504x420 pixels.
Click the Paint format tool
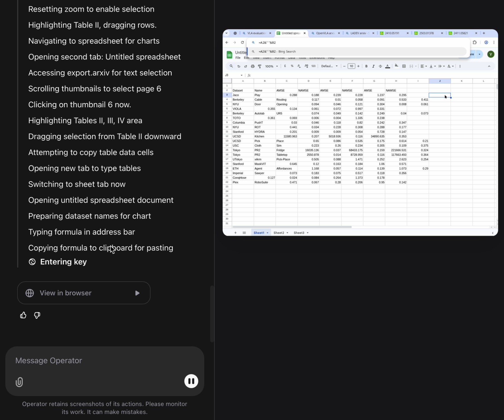[x=260, y=66]
